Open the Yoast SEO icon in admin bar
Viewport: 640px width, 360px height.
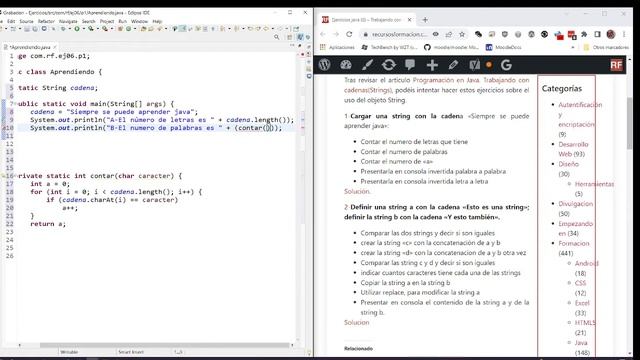(x=474, y=64)
